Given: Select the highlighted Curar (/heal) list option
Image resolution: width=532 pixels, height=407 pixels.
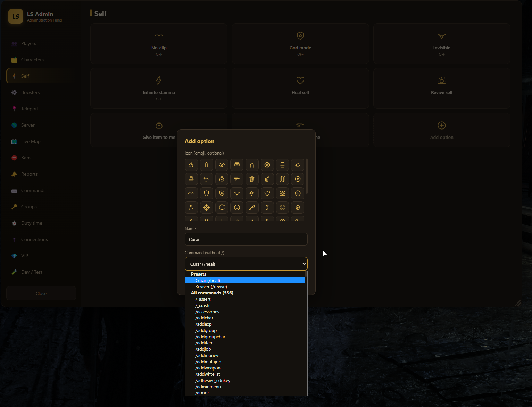Looking at the screenshot, I should click(x=245, y=281).
